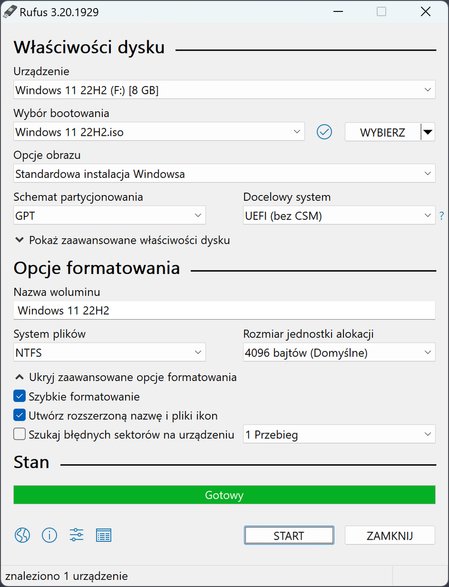
Task: Click the about info icon
Action: [49, 535]
